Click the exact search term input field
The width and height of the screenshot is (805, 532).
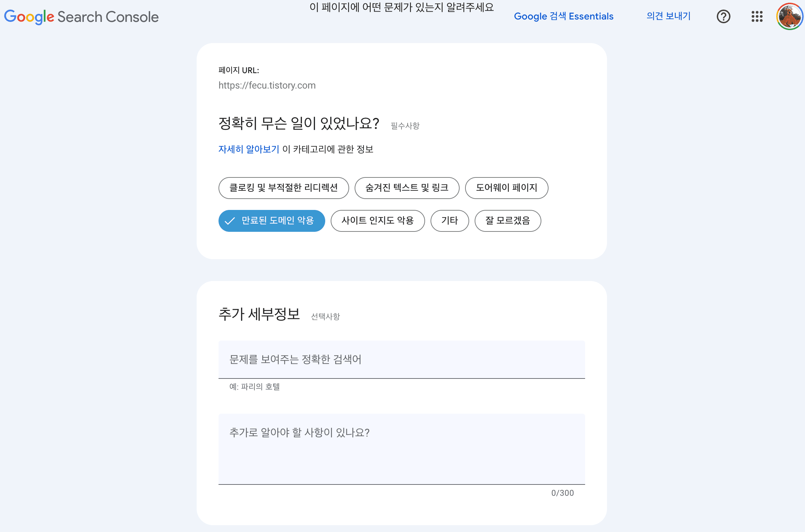coord(400,360)
